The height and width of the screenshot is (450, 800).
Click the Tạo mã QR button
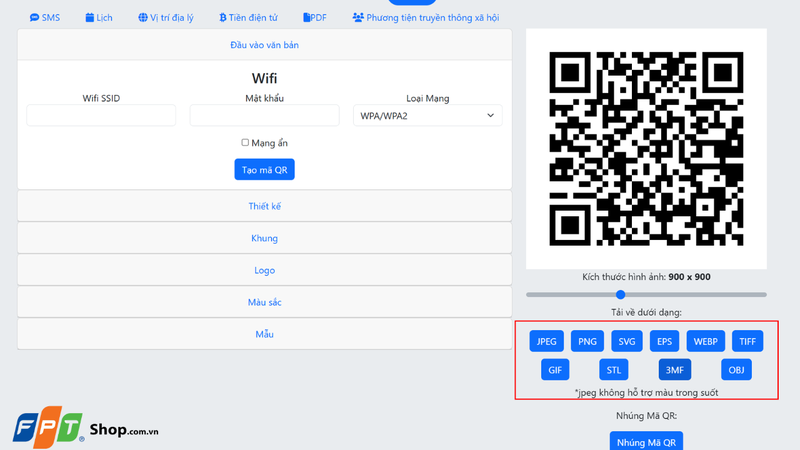[264, 169]
